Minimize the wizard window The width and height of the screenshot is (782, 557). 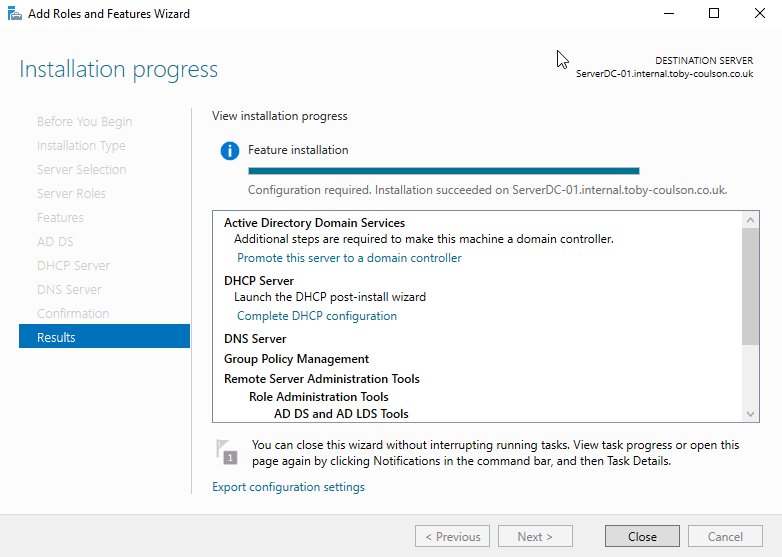pos(667,14)
